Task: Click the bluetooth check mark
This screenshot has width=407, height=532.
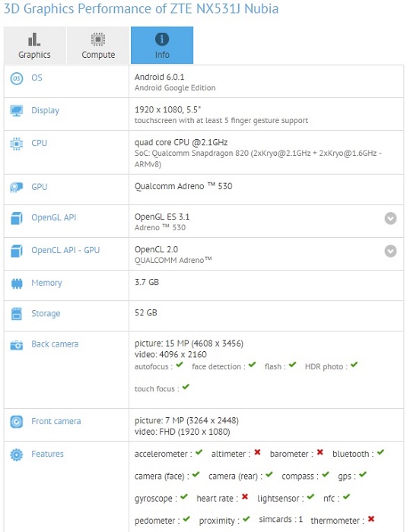Action: tap(380, 452)
